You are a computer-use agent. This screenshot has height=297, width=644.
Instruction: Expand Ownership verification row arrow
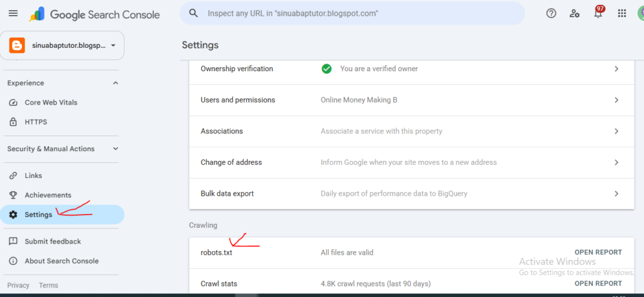click(x=616, y=69)
